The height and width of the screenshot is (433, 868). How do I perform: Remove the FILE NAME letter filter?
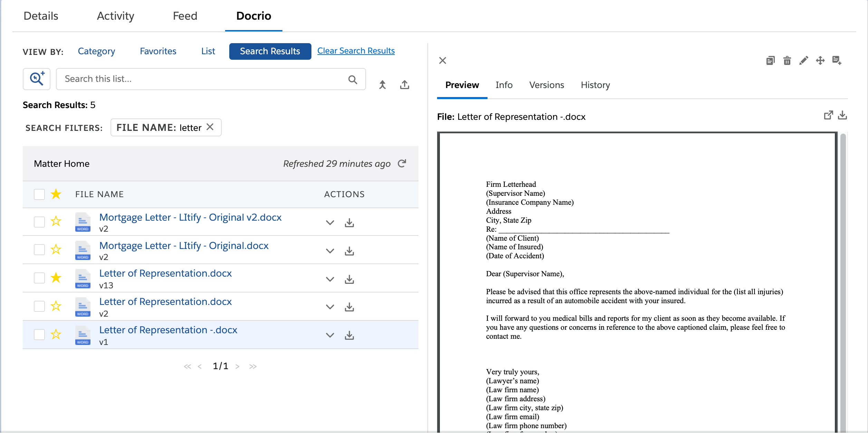[210, 127]
